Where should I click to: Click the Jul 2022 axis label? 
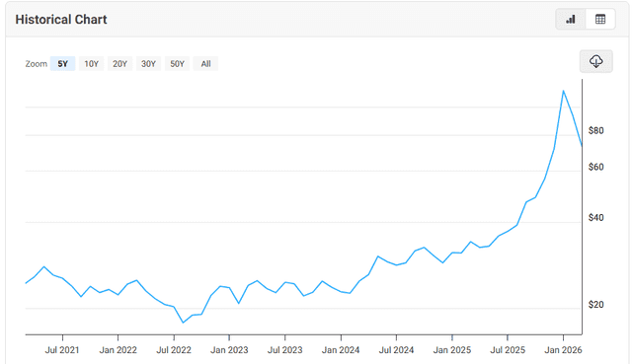tap(174, 350)
